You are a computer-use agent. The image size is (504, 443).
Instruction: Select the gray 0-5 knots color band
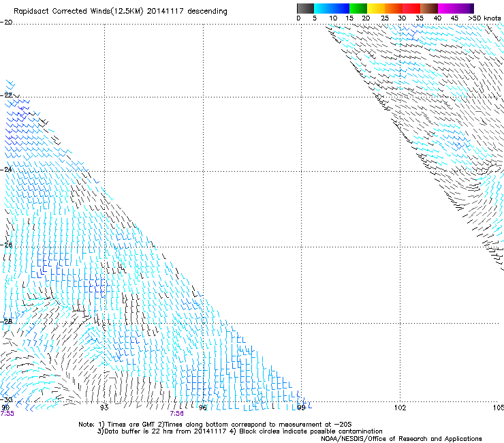305,8
